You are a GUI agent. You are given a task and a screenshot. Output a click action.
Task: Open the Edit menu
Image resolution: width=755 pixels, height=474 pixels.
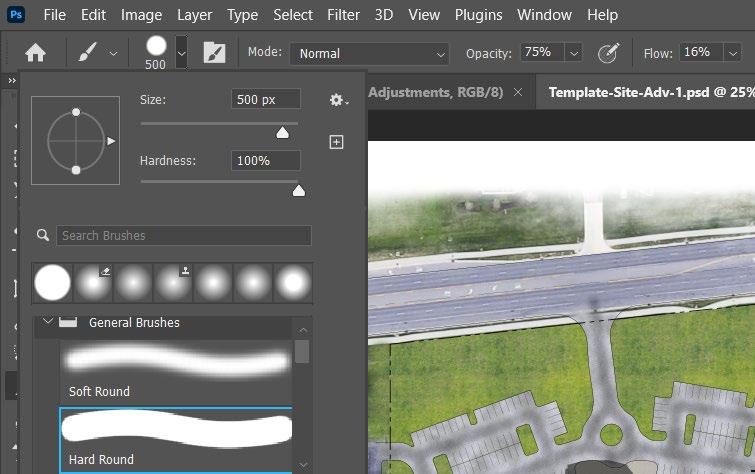pyautogui.click(x=93, y=15)
